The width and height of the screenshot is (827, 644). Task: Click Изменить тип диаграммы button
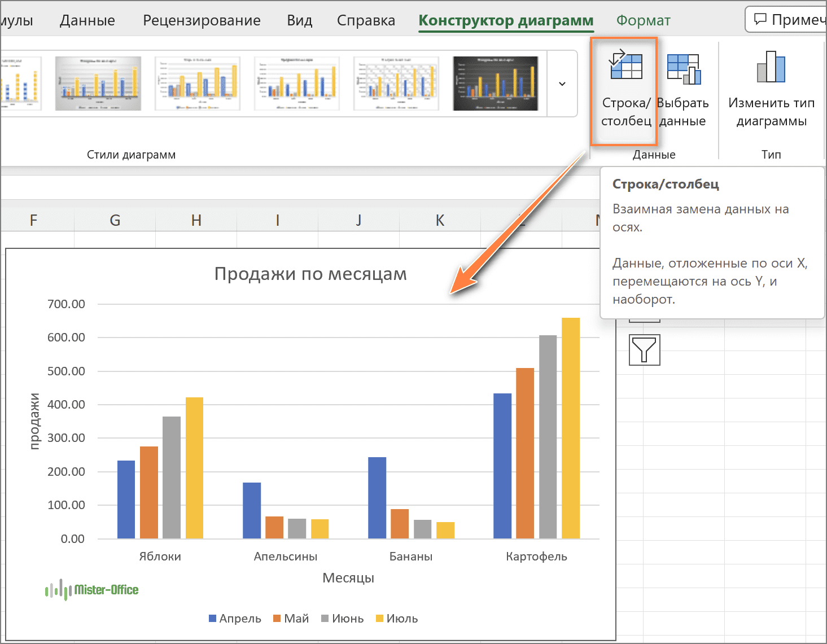771,90
